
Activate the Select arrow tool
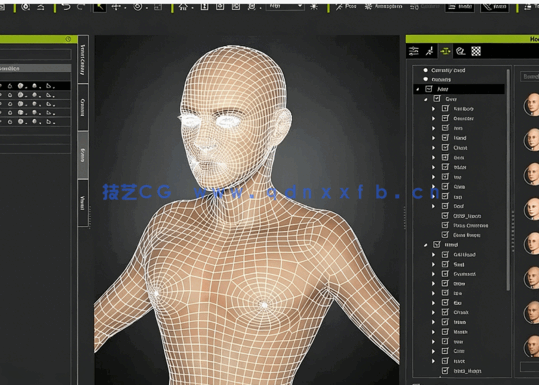(x=100, y=6)
